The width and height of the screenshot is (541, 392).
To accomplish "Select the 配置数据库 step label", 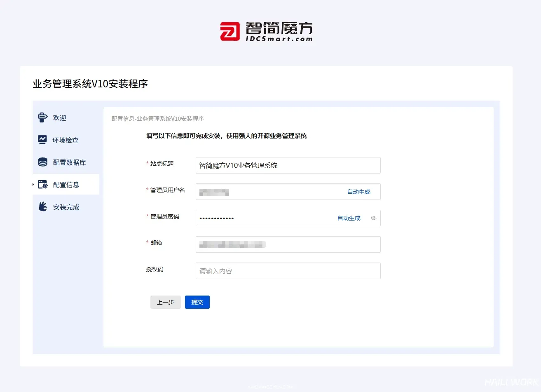I will (69, 162).
